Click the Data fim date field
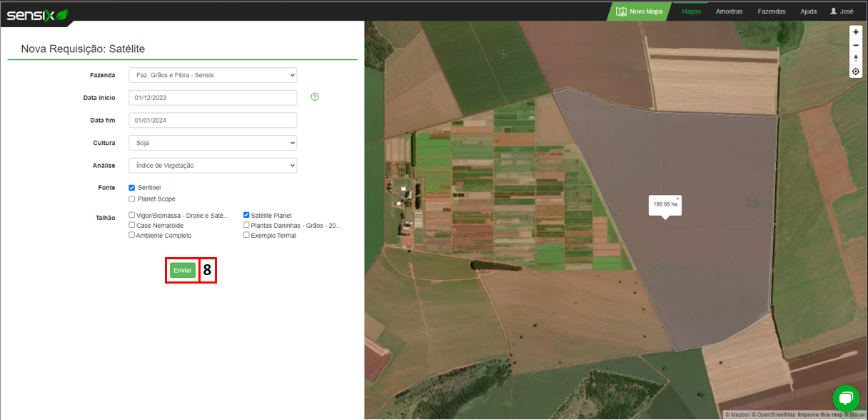Screen dimensions: 868x420 [x=213, y=121]
